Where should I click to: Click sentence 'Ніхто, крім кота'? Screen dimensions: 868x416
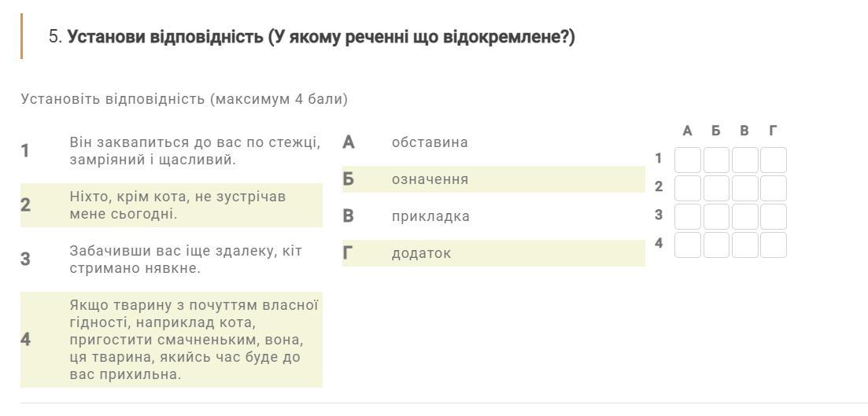[x=172, y=205]
